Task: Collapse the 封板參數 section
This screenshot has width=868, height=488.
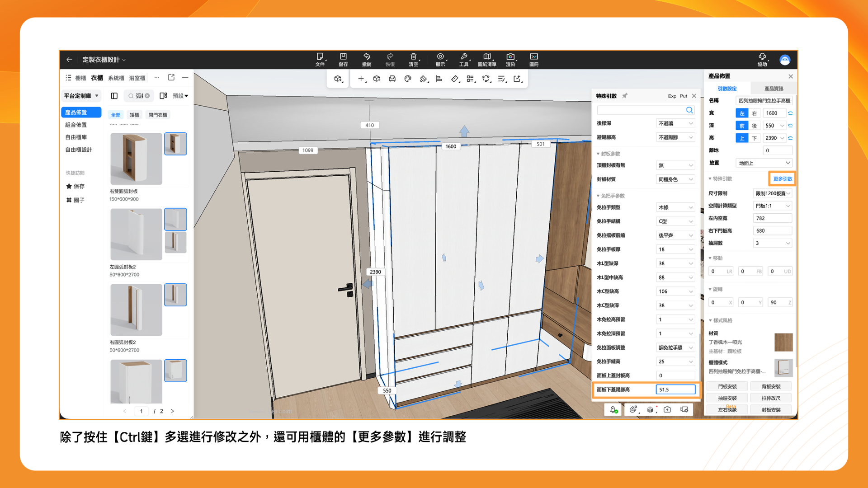Action: [x=608, y=154]
